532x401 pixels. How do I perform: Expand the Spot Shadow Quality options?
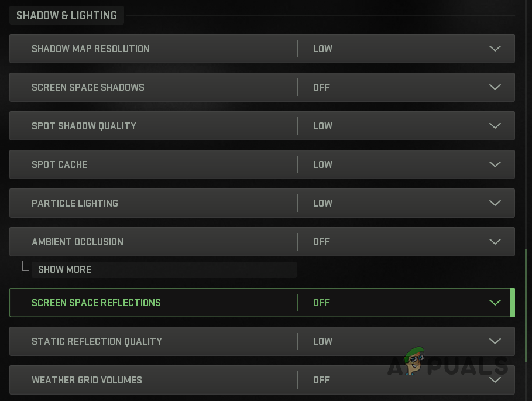[495, 126]
